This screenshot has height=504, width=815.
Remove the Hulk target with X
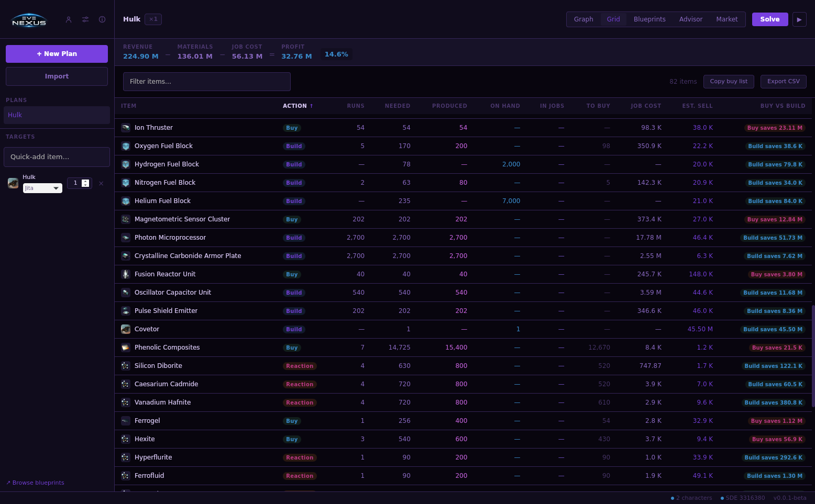(x=101, y=183)
